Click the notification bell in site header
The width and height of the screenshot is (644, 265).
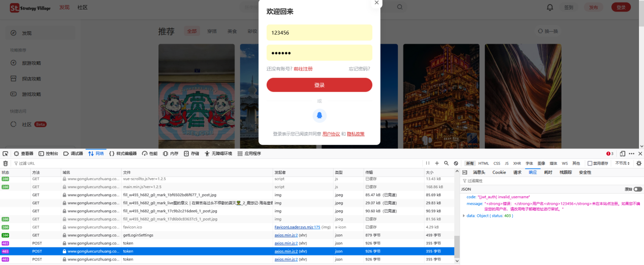pos(550,7)
